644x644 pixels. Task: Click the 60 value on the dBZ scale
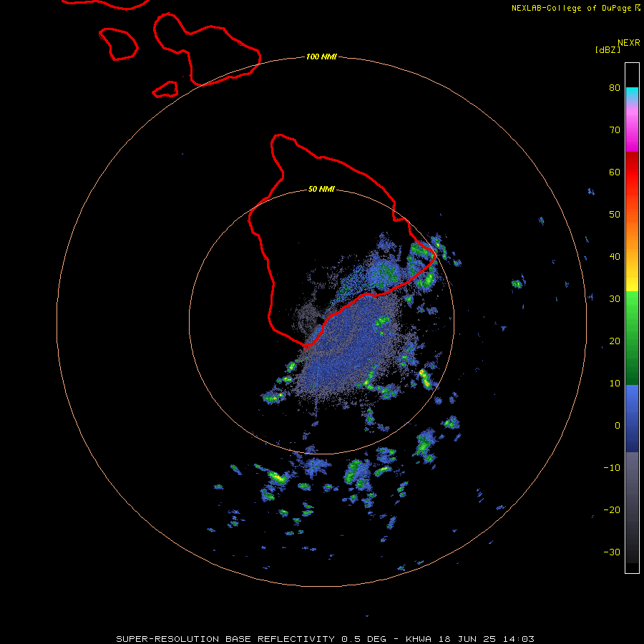[x=615, y=172]
